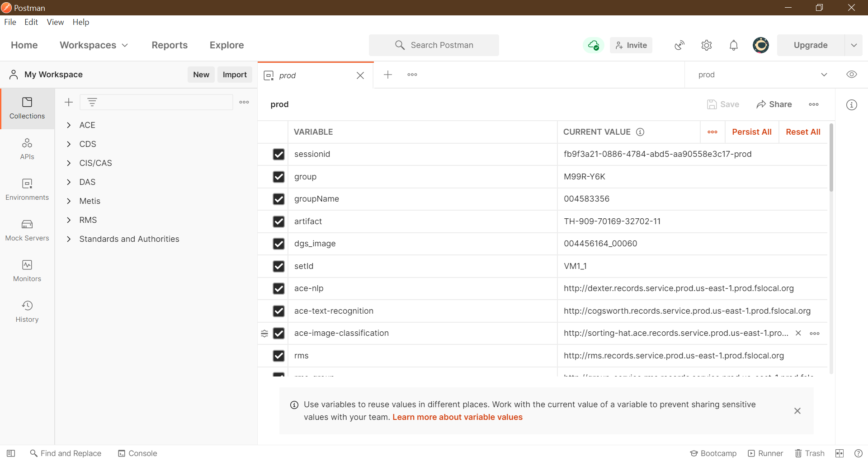Open environment info panel icon
The height and width of the screenshot is (461, 868).
[x=852, y=105]
